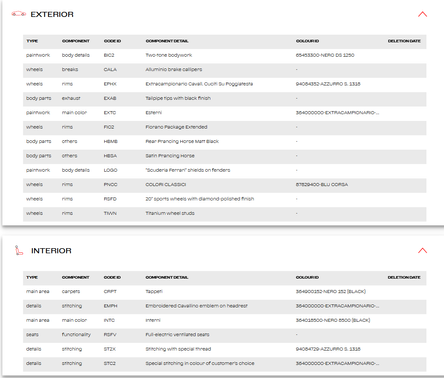This screenshot has height=378, width=444.
Task: Click 'Full-electric ventilated seats' detail
Action: [x=177, y=335]
